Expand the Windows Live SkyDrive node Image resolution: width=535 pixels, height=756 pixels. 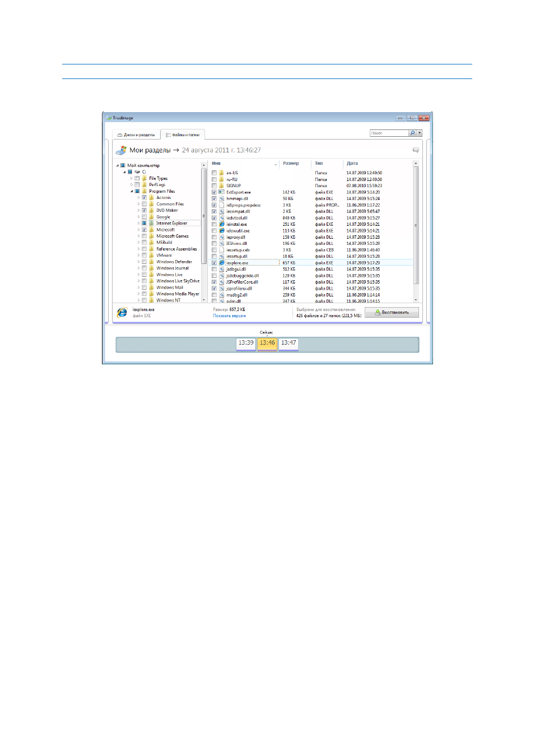139,281
